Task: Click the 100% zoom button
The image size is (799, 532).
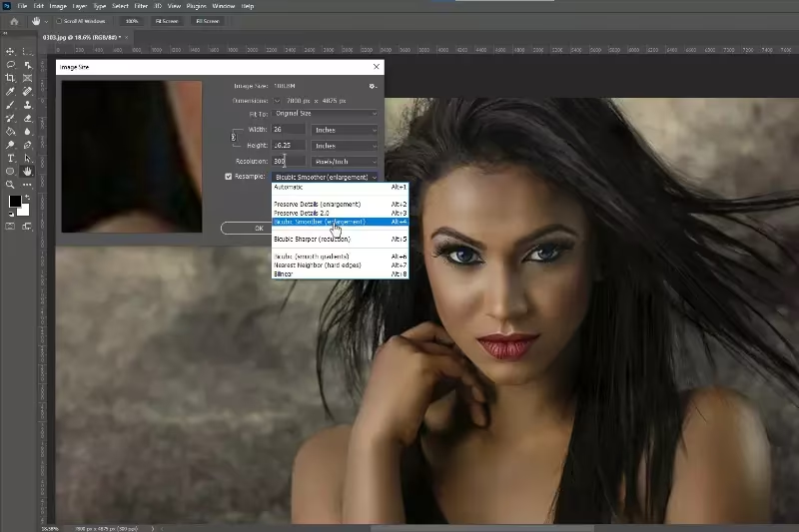Action: [132, 21]
